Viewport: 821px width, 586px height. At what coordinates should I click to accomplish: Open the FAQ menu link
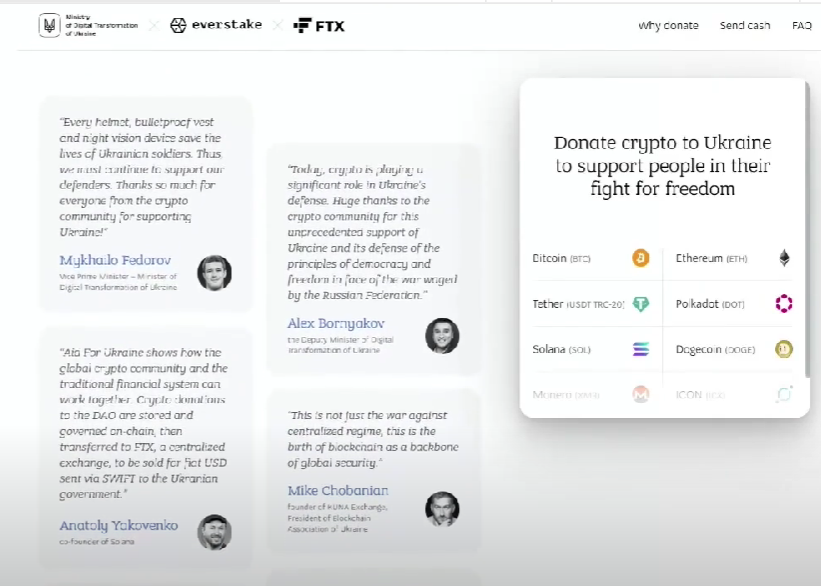tap(802, 26)
